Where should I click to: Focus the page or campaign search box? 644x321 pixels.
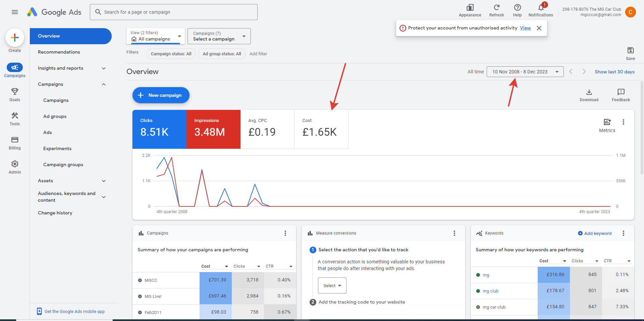174,12
